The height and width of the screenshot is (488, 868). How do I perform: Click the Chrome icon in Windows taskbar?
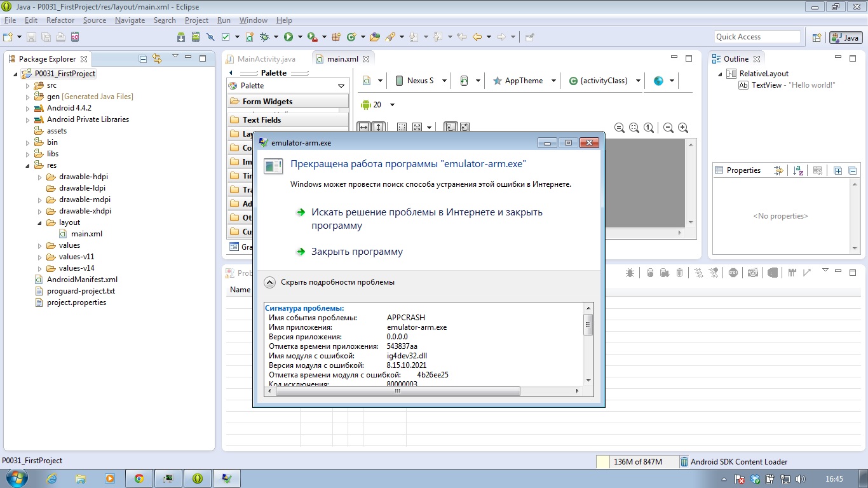[139, 478]
